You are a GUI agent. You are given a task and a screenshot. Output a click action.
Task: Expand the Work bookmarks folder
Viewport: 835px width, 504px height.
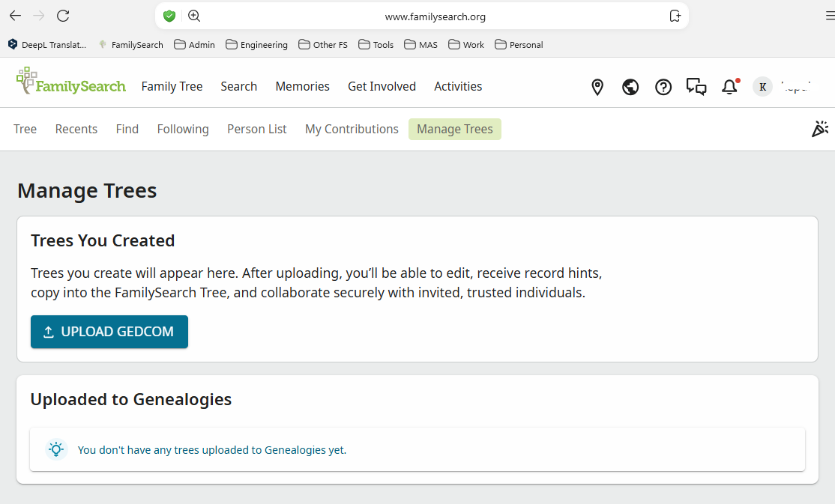(466, 45)
